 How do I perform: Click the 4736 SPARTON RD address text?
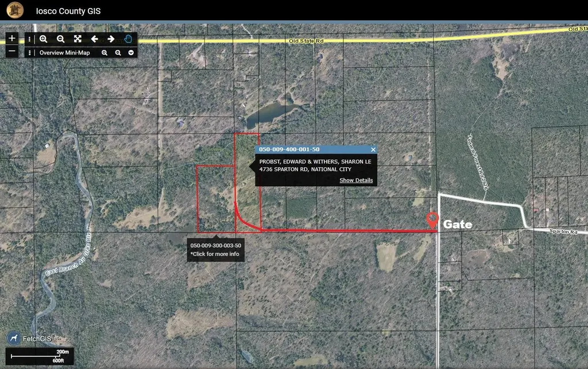(305, 170)
